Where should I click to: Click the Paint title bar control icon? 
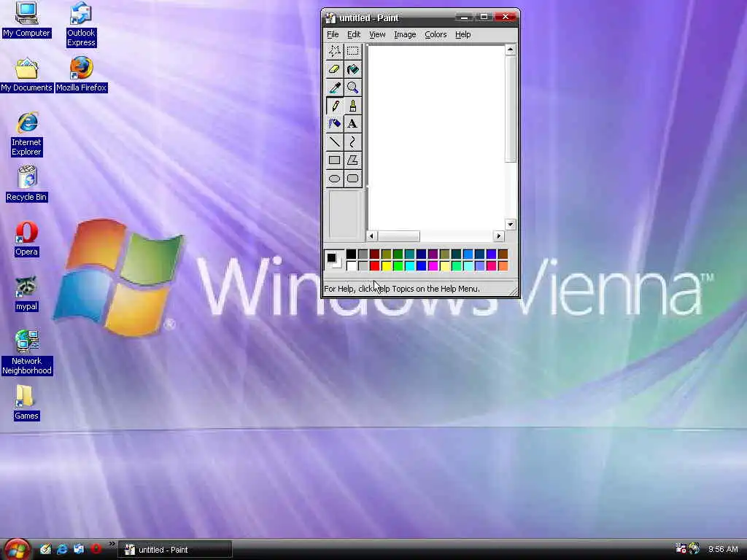coord(330,18)
